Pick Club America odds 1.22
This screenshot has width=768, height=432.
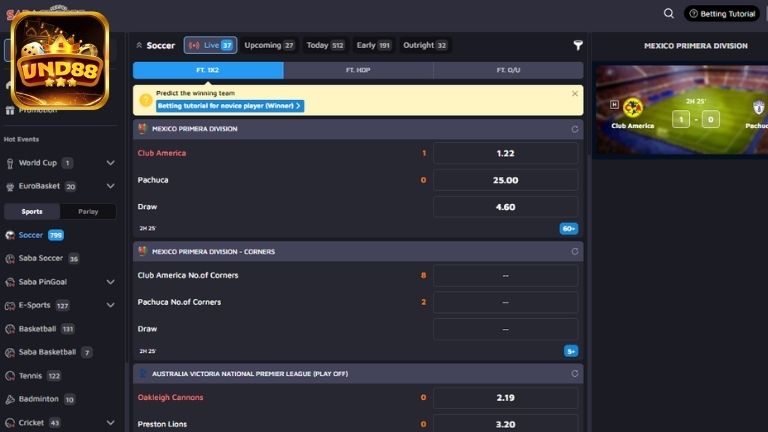tap(505, 154)
